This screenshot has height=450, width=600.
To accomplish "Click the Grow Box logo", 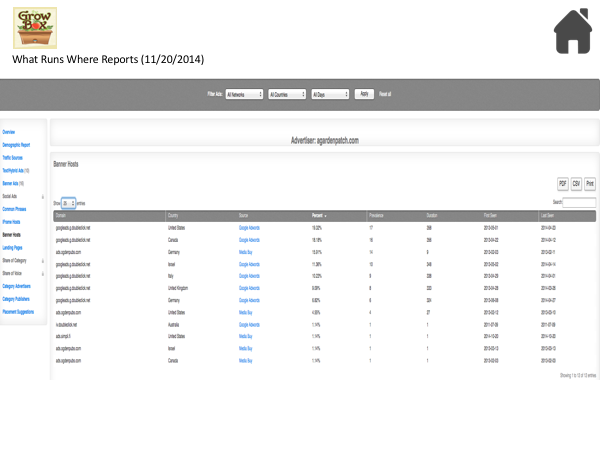I will (x=35, y=28).
